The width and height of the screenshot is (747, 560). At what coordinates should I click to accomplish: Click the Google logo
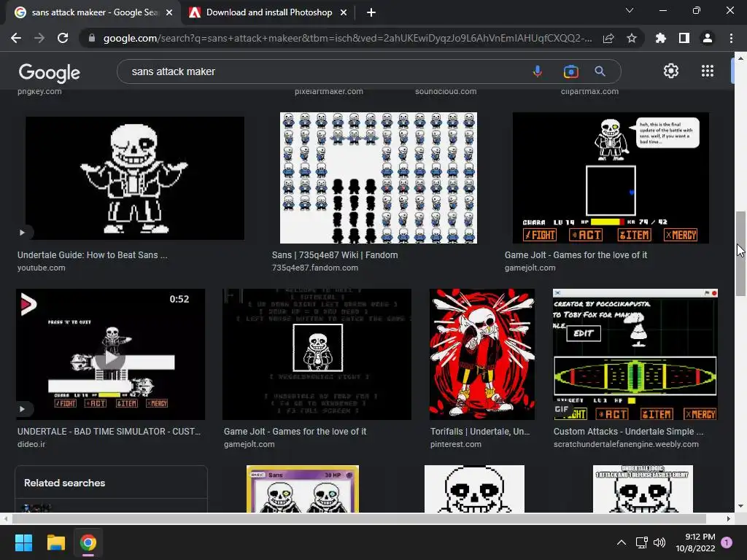(50, 72)
